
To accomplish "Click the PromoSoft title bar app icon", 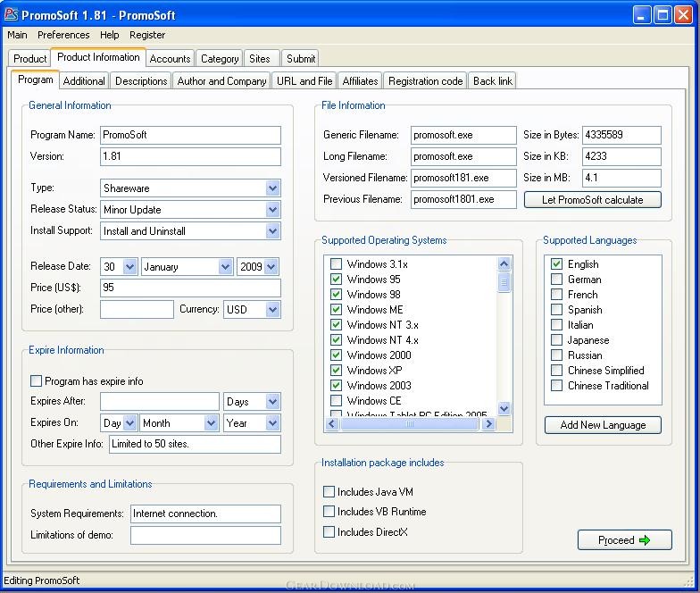I will coord(11,14).
